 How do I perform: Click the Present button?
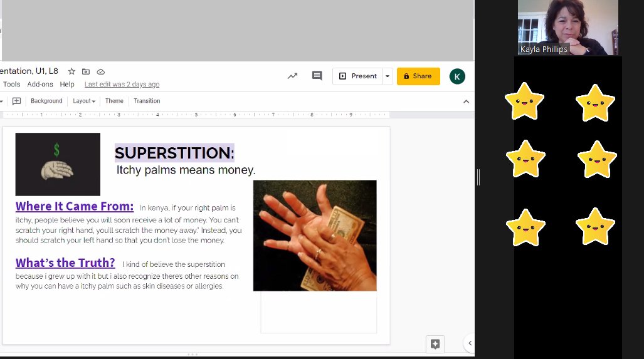357,76
